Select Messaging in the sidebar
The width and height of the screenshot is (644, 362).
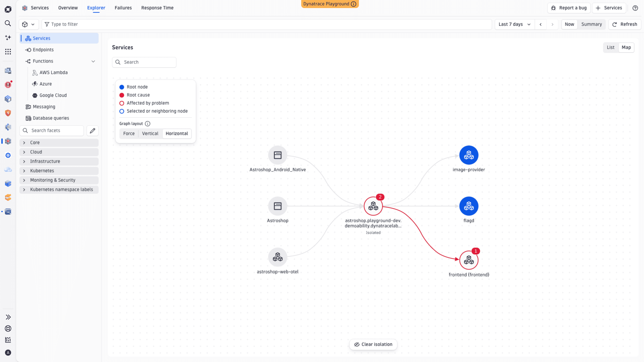coord(59,107)
